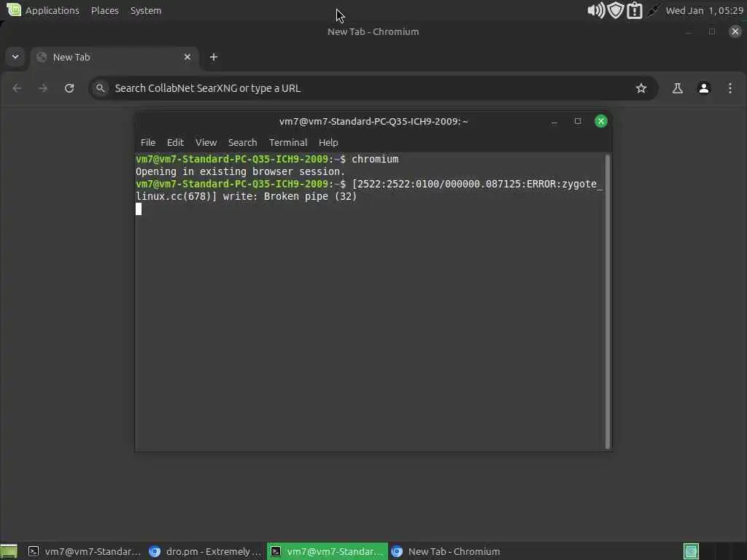This screenshot has width=747, height=560.
Task: Click the clipboard alert tray icon
Action: pyautogui.click(x=635, y=10)
